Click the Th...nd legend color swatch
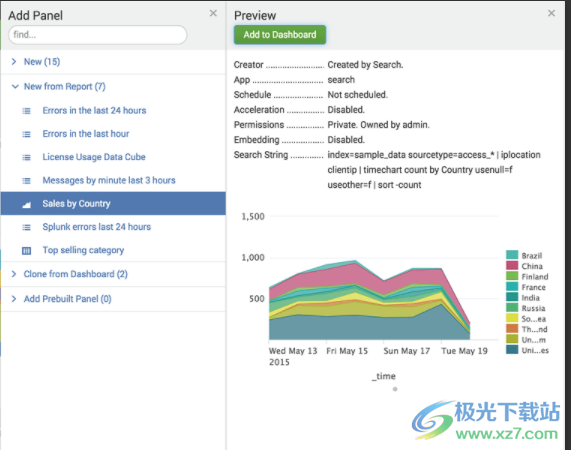Image resolution: width=571 pixels, height=450 pixels. coord(512,329)
